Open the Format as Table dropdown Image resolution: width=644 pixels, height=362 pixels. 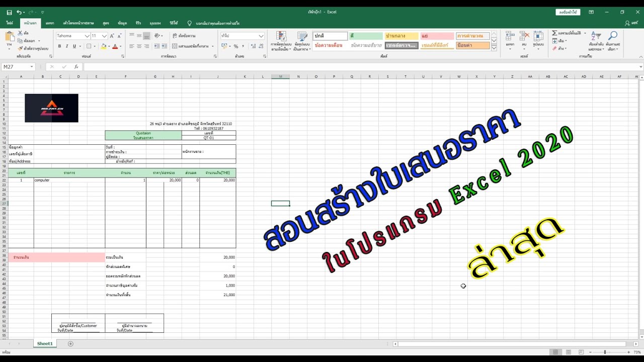pos(302,42)
